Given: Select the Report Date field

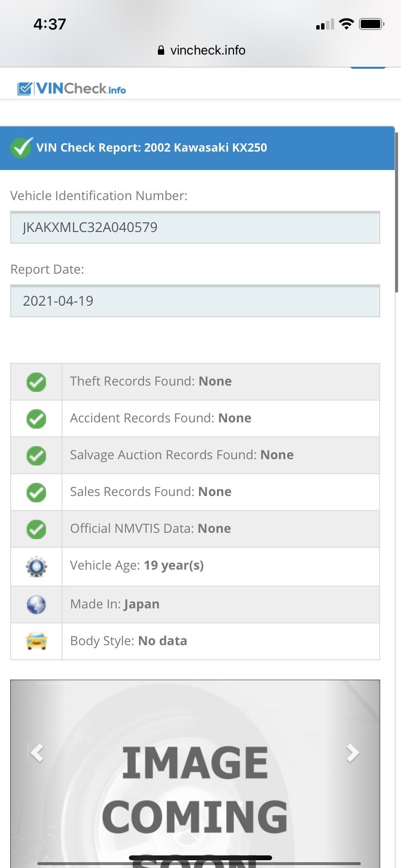Looking at the screenshot, I should click(195, 301).
